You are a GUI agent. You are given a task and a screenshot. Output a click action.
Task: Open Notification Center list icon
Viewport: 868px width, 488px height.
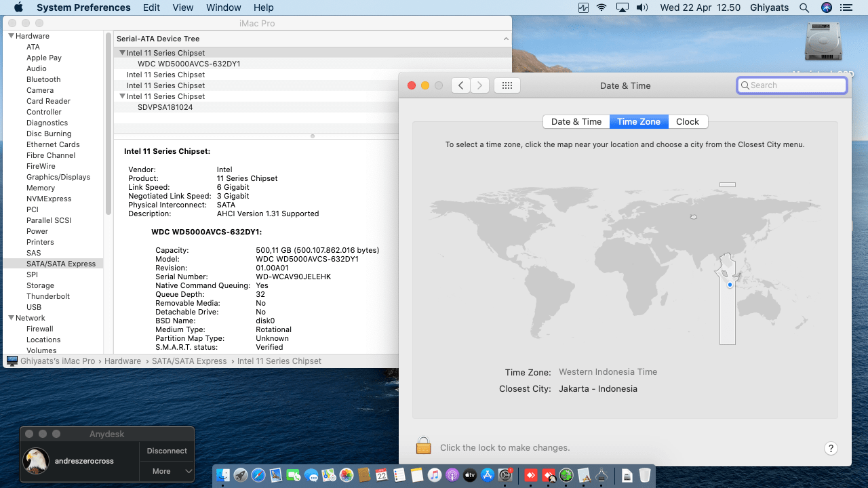tap(846, 7)
